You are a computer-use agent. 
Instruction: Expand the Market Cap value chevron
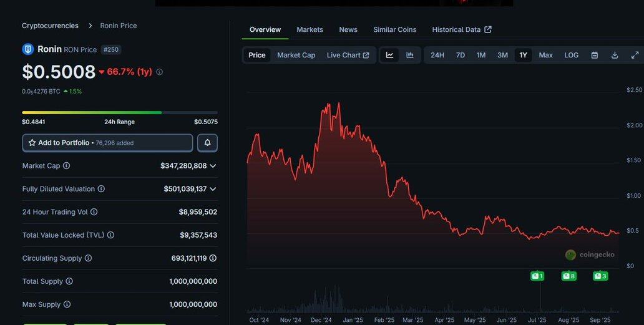point(213,166)
